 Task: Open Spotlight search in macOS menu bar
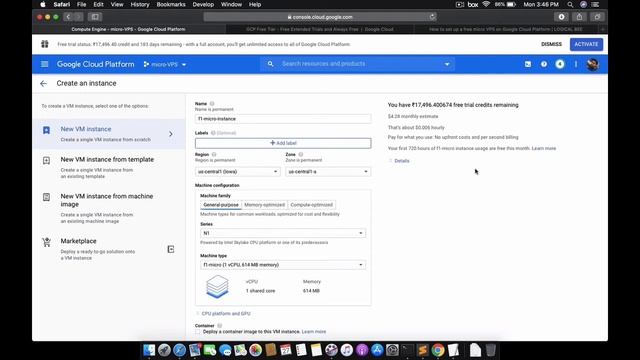570,4
